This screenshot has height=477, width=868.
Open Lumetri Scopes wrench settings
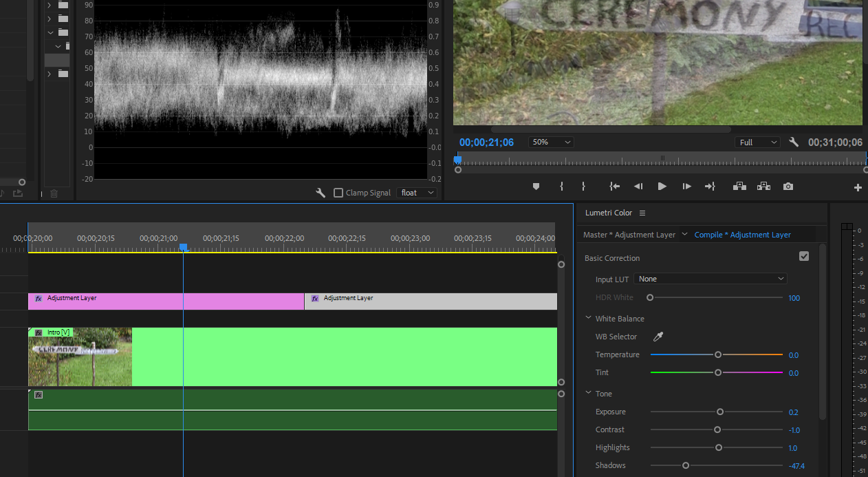coord(320,193)
